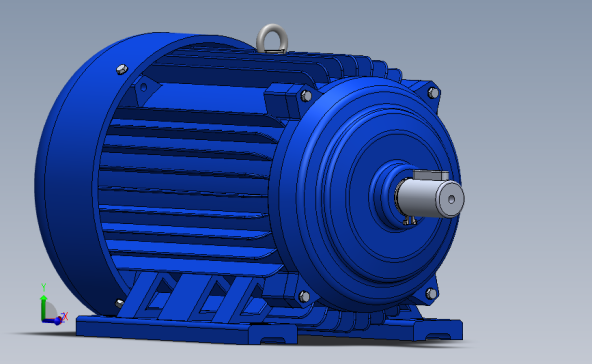592x364 pixels.
Task: Pick the key on top of the shaft
Action: point(431,175)
